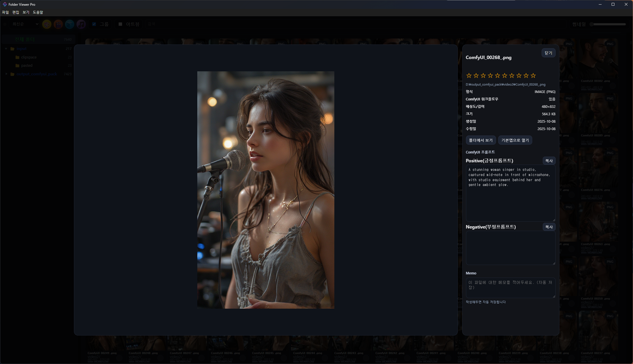Screen dimensions: 633x364
Task: Collapse the input folder tree arrow
Action: point(6,49)
